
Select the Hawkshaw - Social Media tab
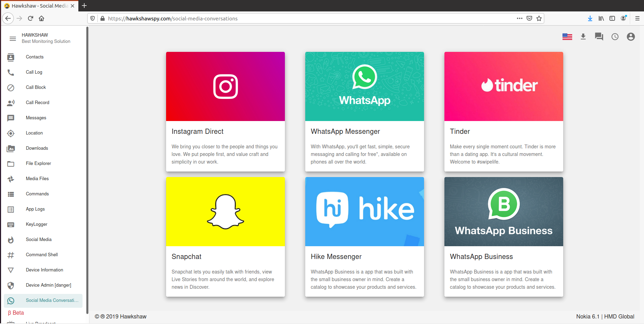coord(39,6)
